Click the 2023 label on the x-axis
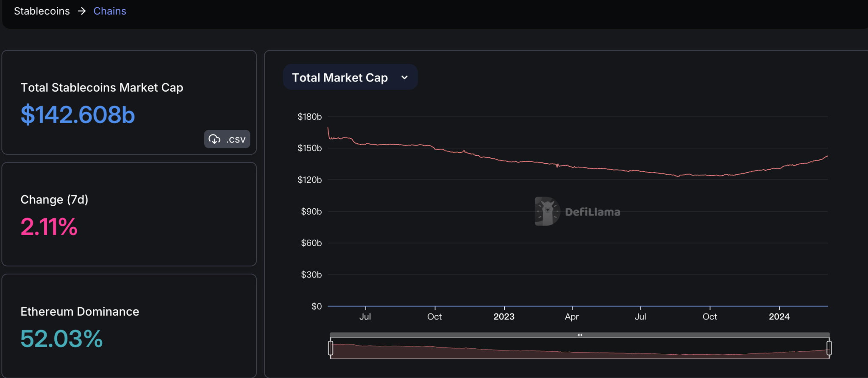Image resolution: width=868 pixels, height=378 pixels. point(504,316)
